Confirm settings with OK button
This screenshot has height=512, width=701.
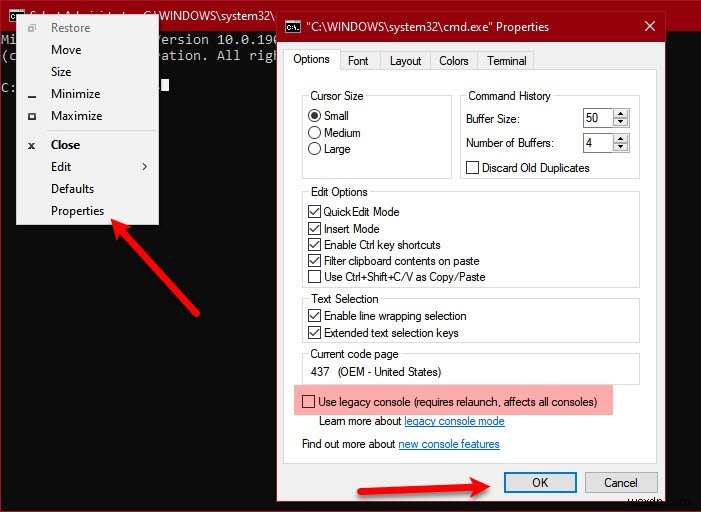tap(540, 482)
